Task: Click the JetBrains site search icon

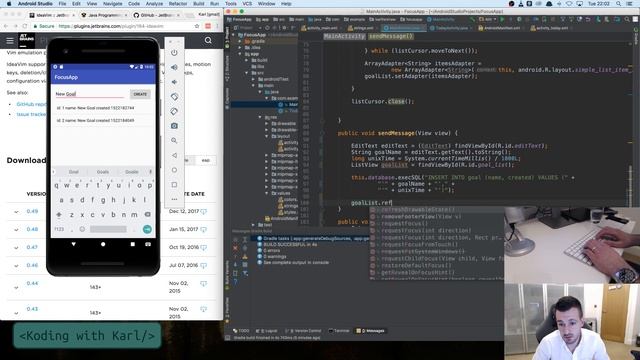Action: click(x=208, y=40)
